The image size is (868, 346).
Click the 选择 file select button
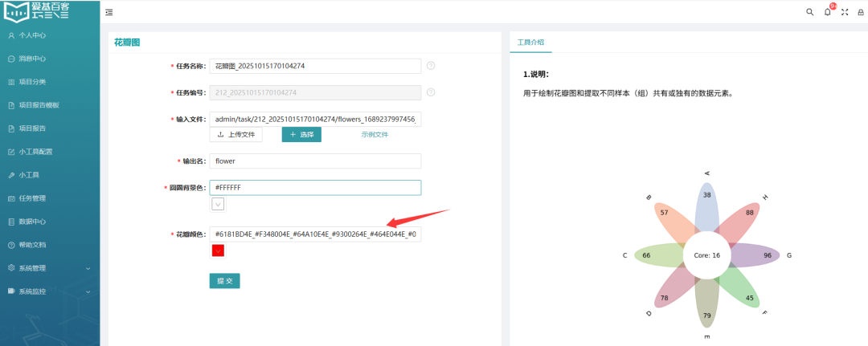(x=301, y=134)
